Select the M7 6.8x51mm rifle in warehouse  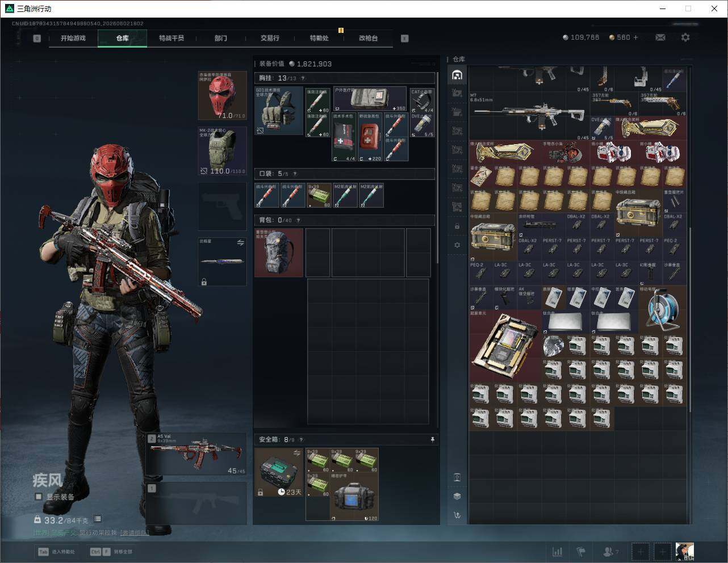(529, 116)
